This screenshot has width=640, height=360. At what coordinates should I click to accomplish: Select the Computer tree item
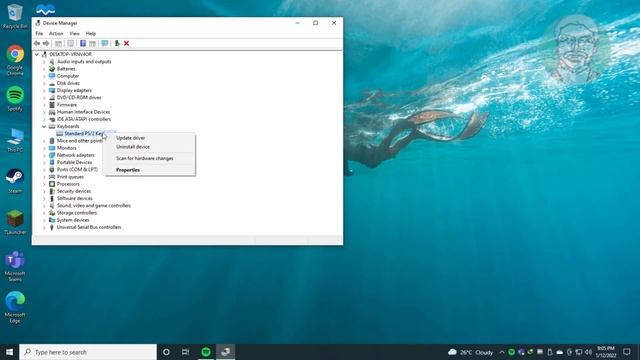point(68,76)
